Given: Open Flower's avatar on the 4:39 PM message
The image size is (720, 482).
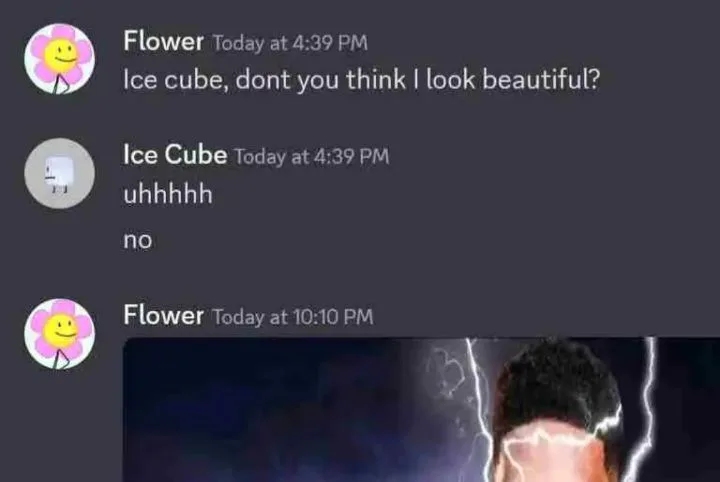Looking at the screenshot, I should 60,59.
